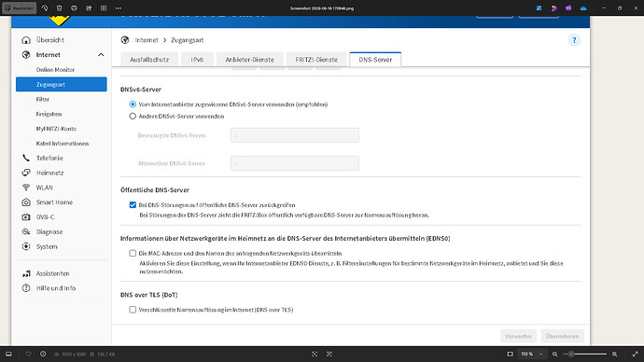644x362 pixels.
Task: Click the Heimnetz network icon
Action: point(26,173)
